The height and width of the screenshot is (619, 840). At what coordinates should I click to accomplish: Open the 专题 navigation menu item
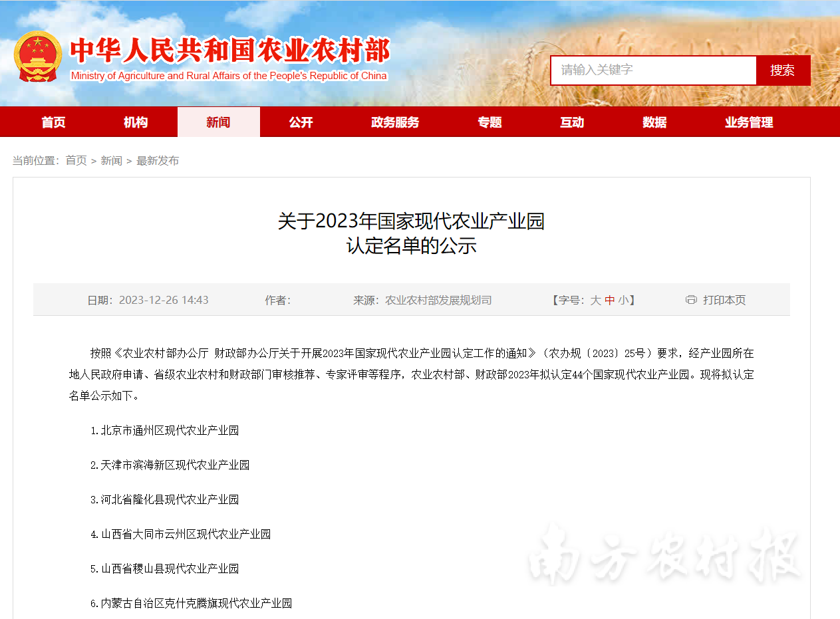click(490, 122)
